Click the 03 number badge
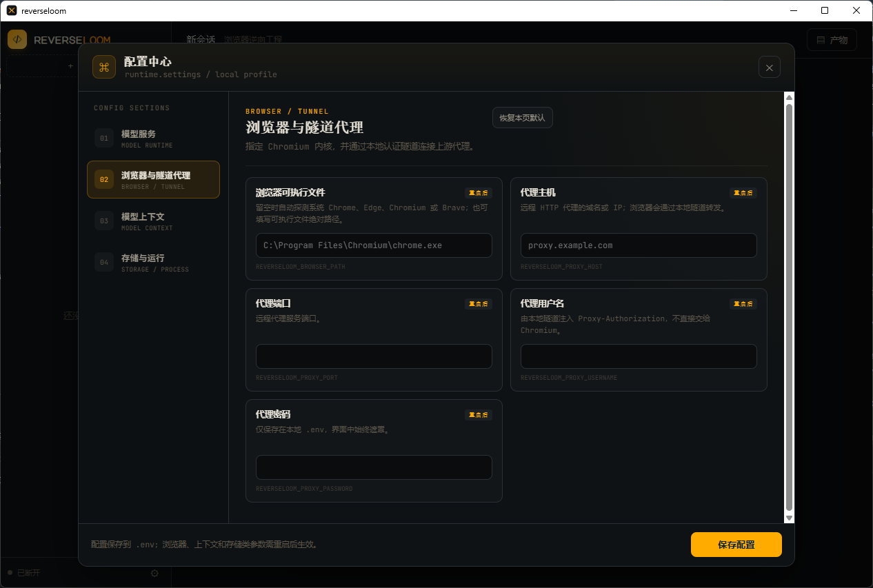Screen dimensions: 873x588 click(104, 221)
